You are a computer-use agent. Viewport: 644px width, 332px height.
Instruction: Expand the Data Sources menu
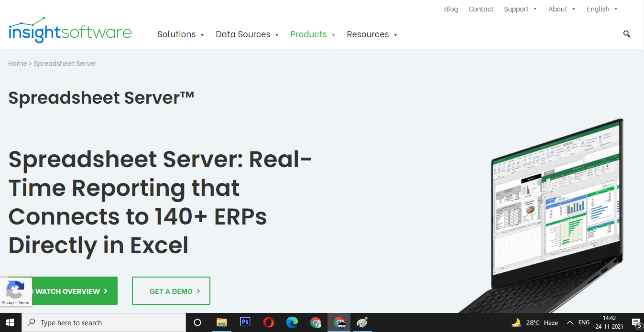point(247,34)
